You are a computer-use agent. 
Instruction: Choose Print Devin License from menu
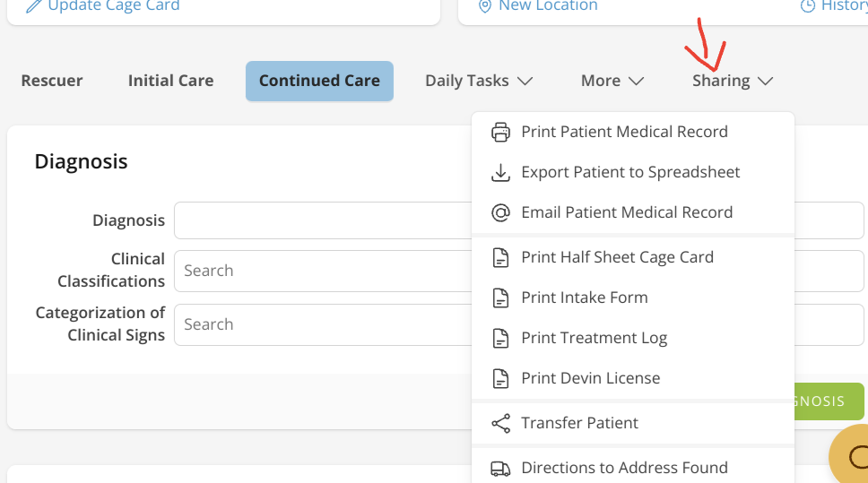click(590, 378)
